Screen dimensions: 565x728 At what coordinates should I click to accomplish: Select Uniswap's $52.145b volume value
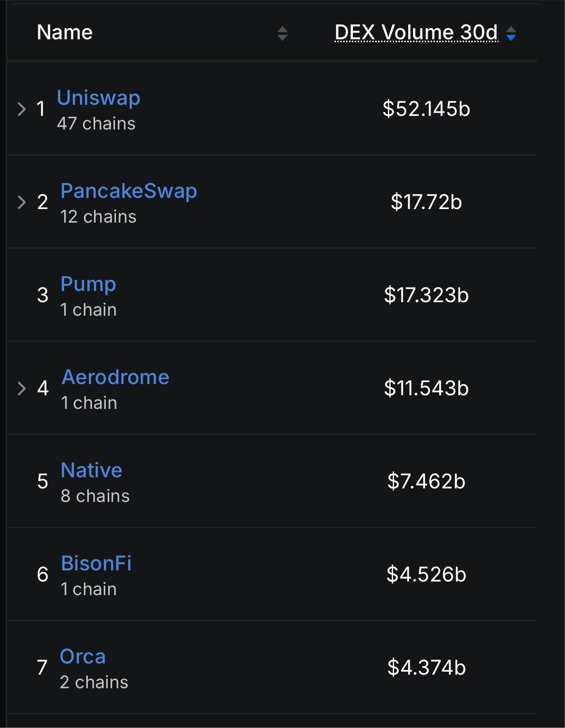426,109
